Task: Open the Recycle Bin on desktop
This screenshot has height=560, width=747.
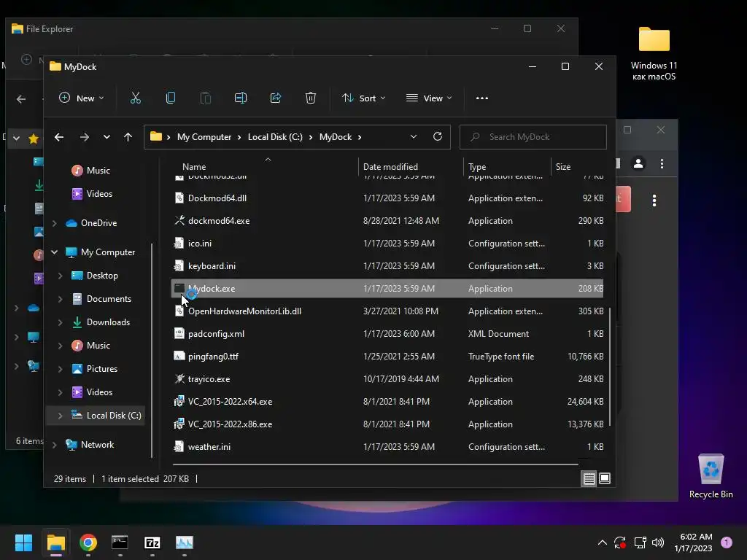Action: [x=711, y=475]
